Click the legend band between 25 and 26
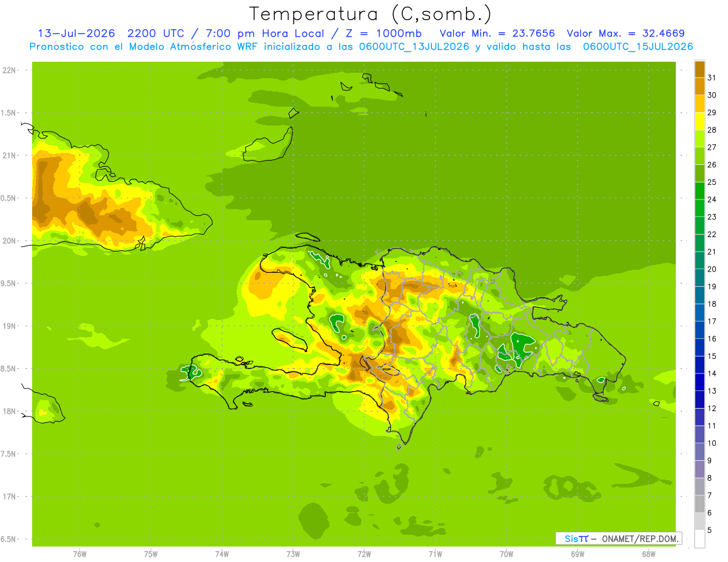This screenshot has width=728, height=562. (699, 173)
